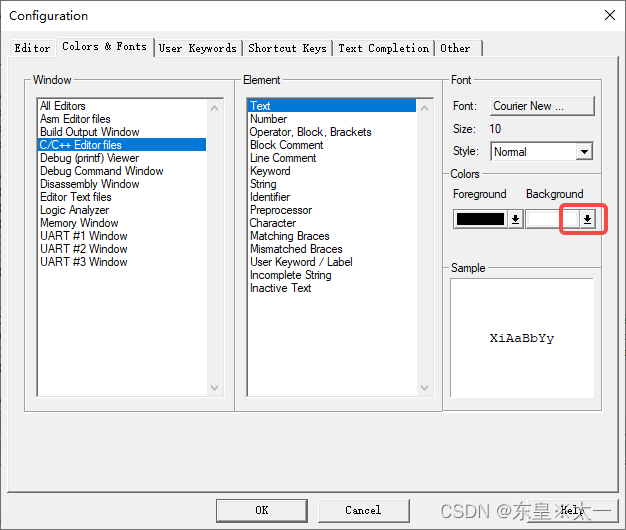Confirm settings with the OK button

(x=262, y=510)
